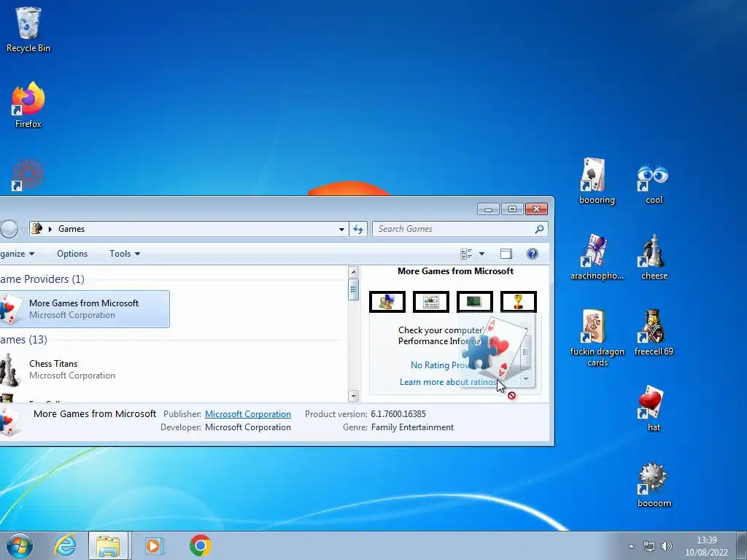747x560 pixels.
Task: Open the cool eyes shortcut
Action: (x=654, y=181)
